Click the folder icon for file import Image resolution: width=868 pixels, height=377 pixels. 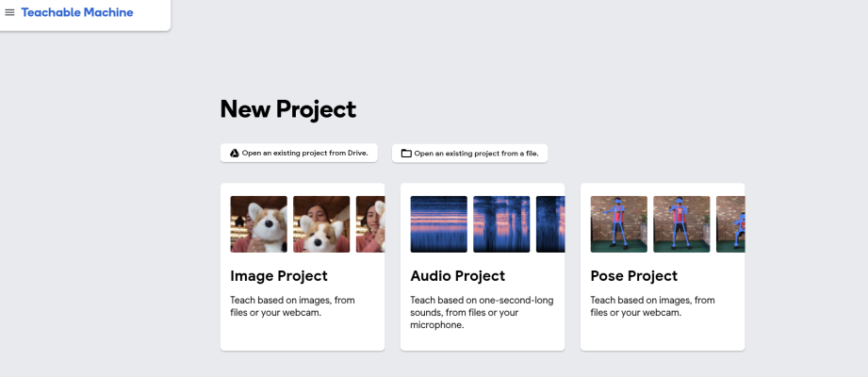406,154
